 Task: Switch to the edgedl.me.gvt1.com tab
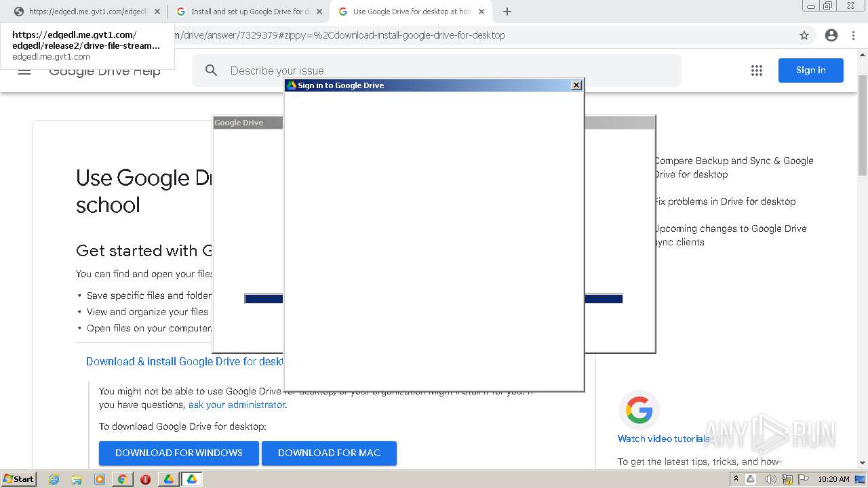point(86,12)
